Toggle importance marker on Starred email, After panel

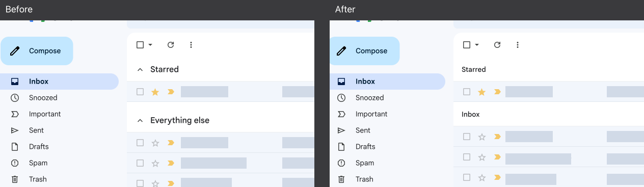coord(497,92)
